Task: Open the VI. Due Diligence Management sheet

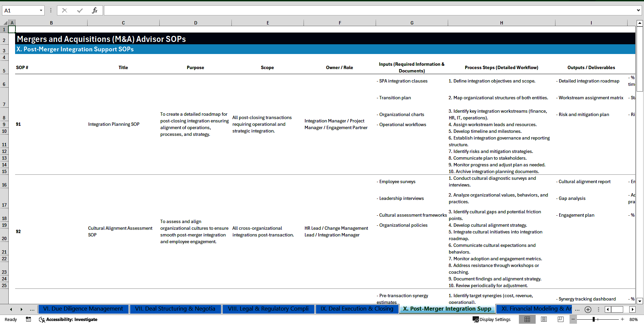Action: pos(83,309)
